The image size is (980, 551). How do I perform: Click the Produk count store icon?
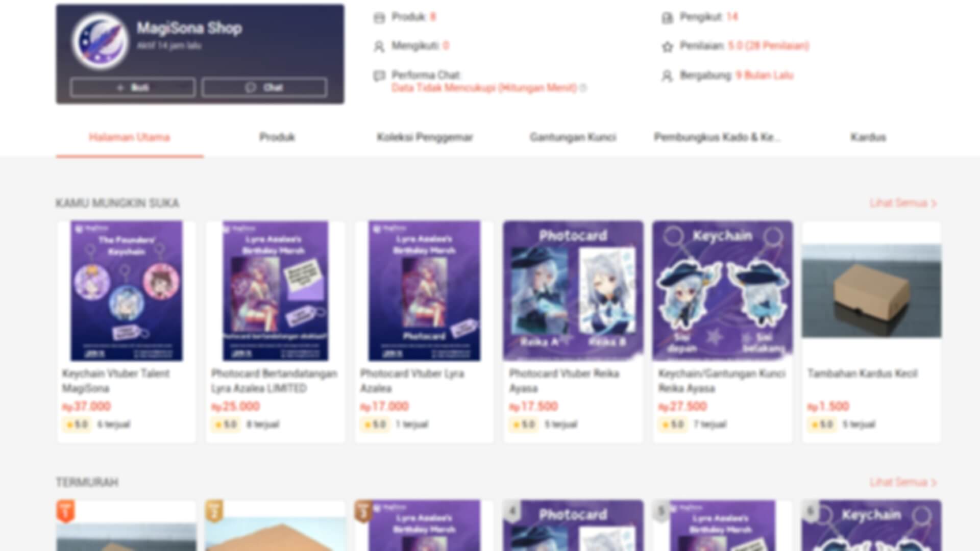pos(379,17)
